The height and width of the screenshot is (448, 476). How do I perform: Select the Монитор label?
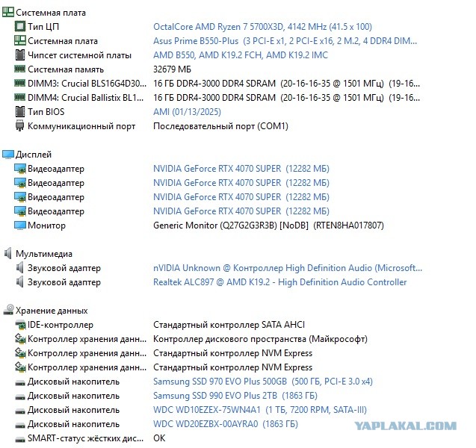pyautogui.click(x=46, y=225)
